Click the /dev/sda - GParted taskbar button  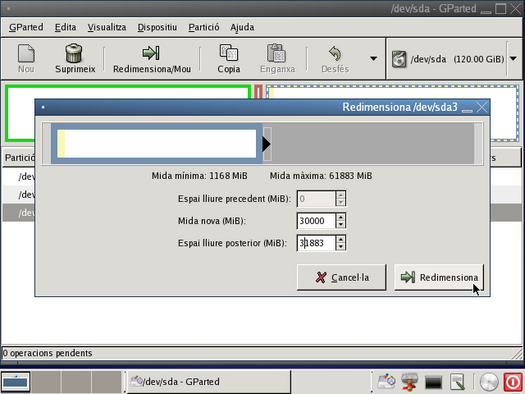tap(208, 382)
